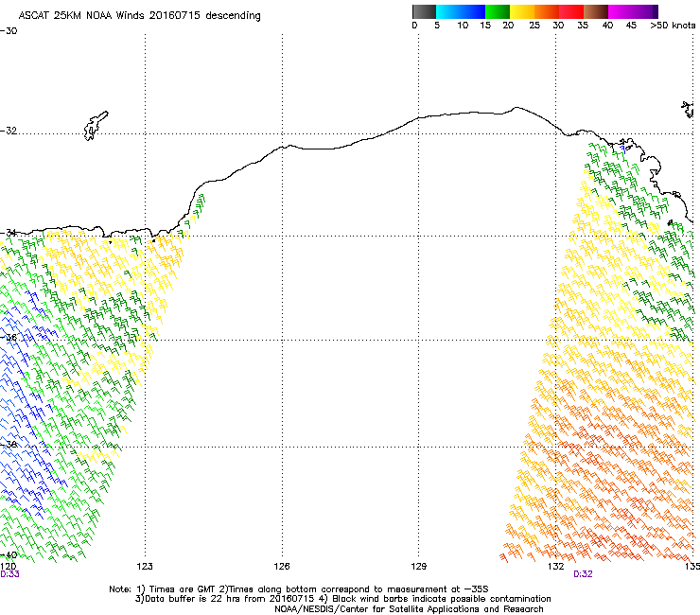Viewport: 700px width, 615px height.
Task: Click the blue 10-15 knots color swatch
Action: click(473, 11)
